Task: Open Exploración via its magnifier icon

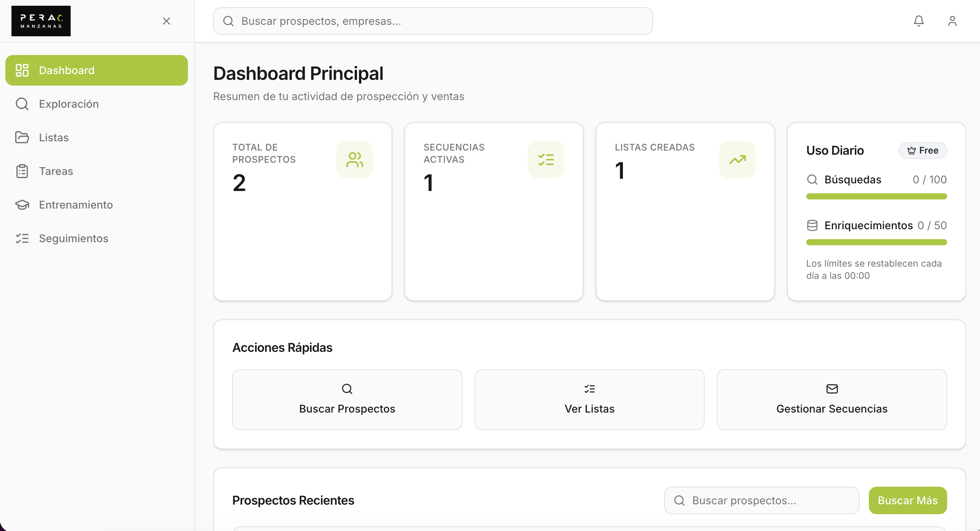Action: pyautogui.click(x=22, y=104)
